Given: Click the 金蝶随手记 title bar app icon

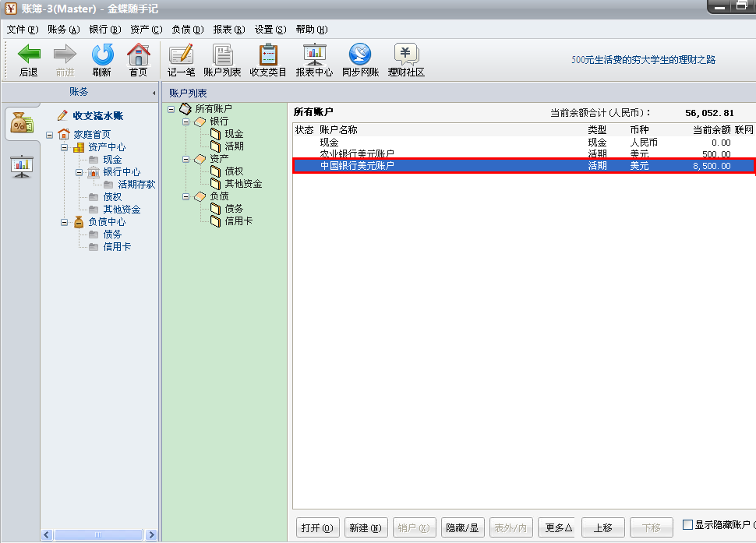Looking at the screenshot, I should [11, 9].
